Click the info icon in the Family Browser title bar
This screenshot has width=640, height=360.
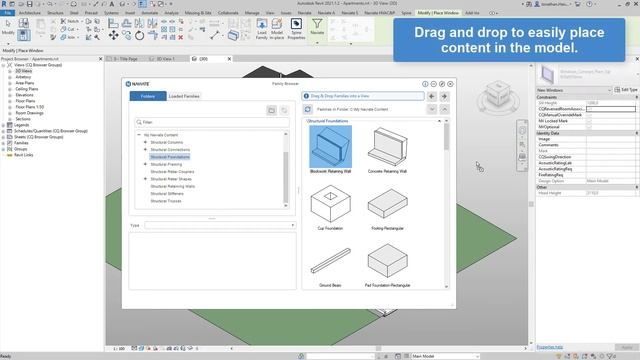[425, 84]
